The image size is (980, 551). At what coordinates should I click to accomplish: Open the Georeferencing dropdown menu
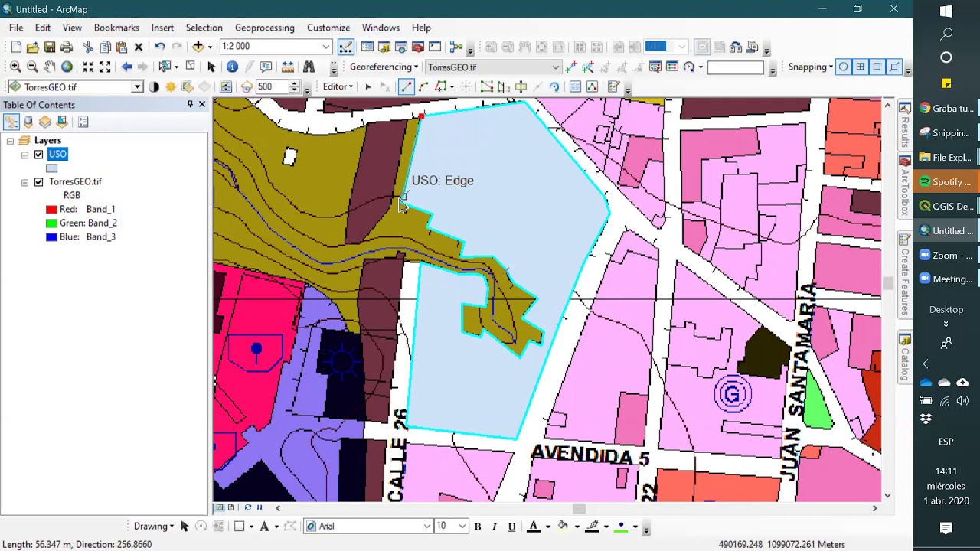(384, 67)
